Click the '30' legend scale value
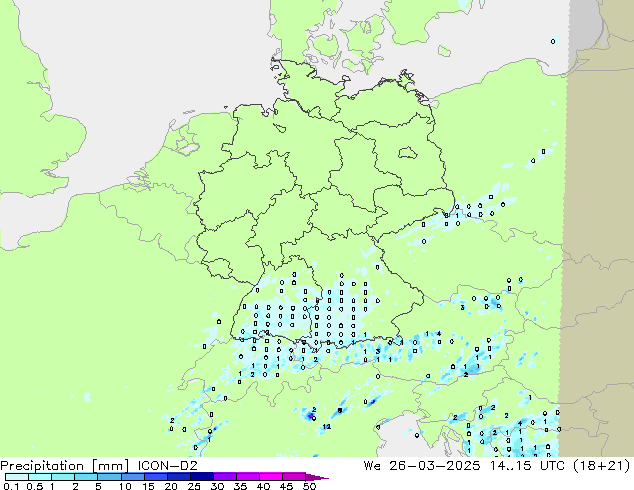The image size is (634, 490). (x=217, y=486)
